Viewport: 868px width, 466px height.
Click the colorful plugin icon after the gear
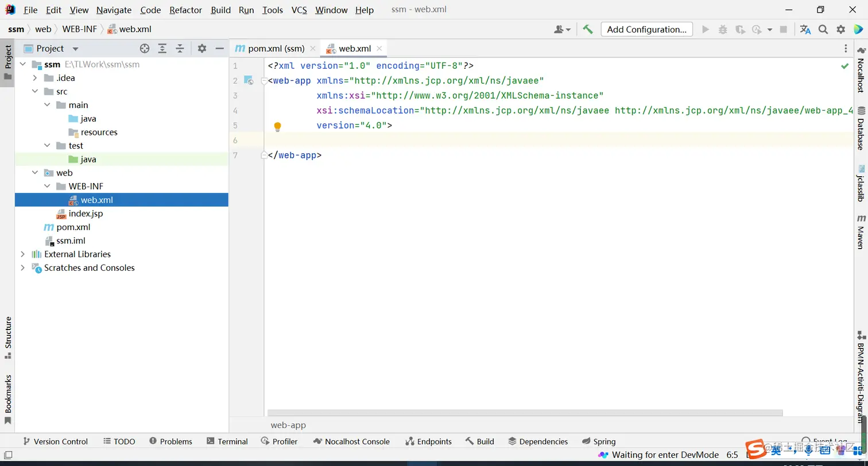pyautogui.click(x=858, y=29)
